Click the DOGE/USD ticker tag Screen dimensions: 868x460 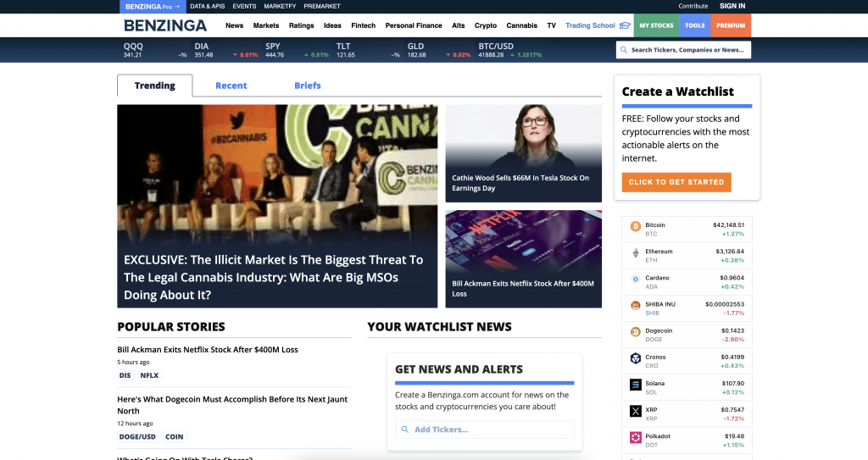pos(137,437)
